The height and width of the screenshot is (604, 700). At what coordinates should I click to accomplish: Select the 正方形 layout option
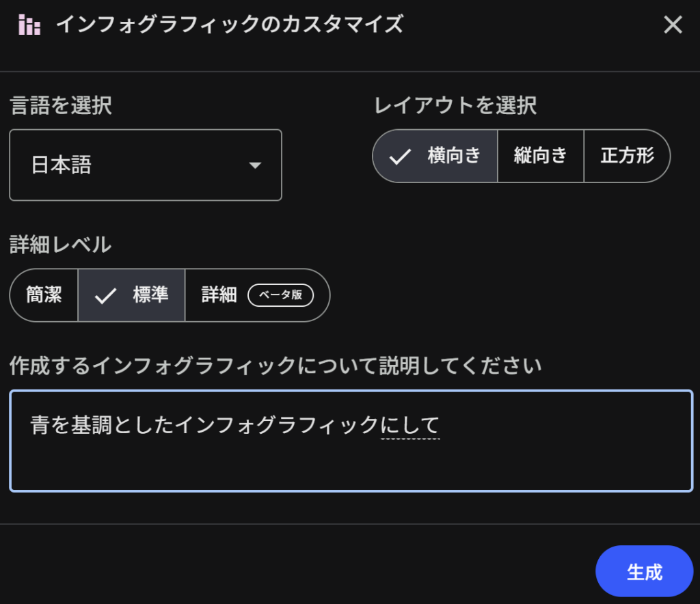(627, 156)
